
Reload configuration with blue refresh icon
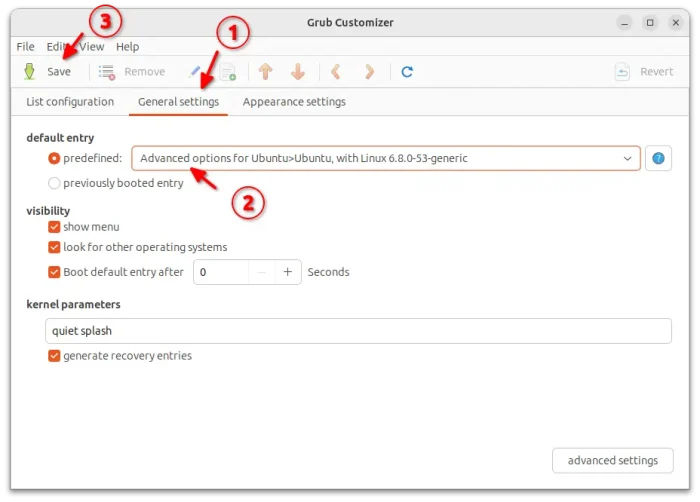click(407, 71)
